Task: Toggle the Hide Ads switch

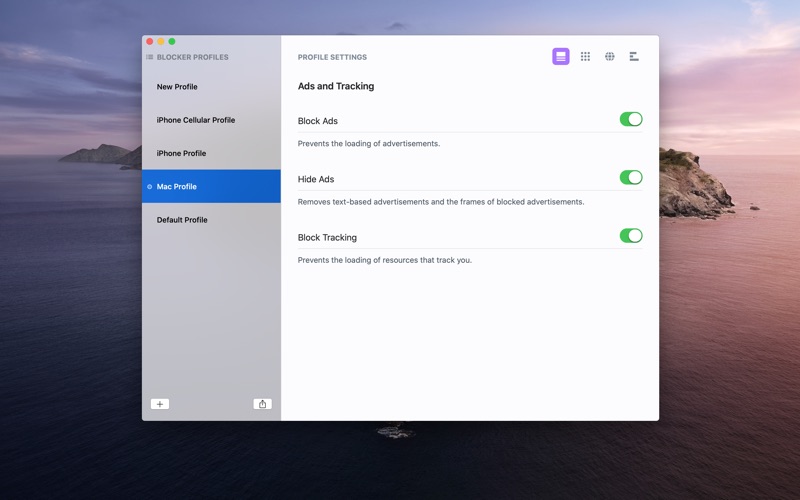Action: pyautogui.click(x=631, y=178)
